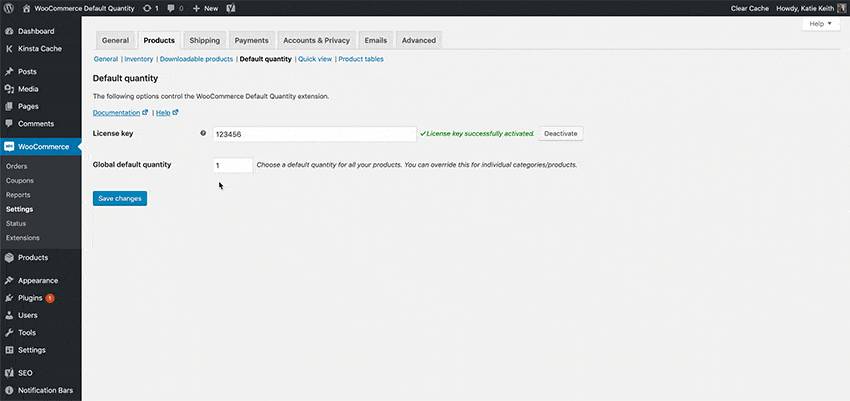The image size is (850, 401).
Task: Click Katie Keith's avatar thumbnail
Action: tap(841, 8)
